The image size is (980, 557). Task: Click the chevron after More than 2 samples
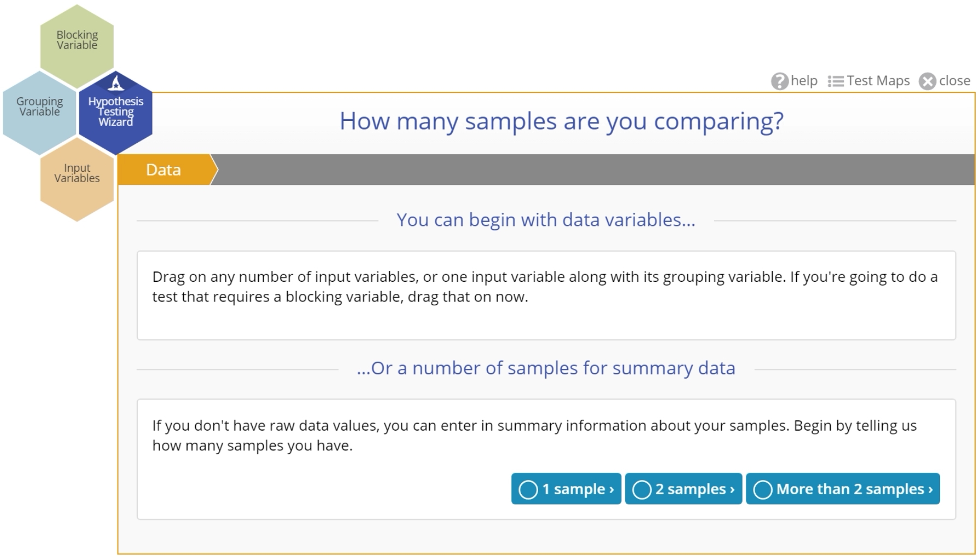[931, 490]
